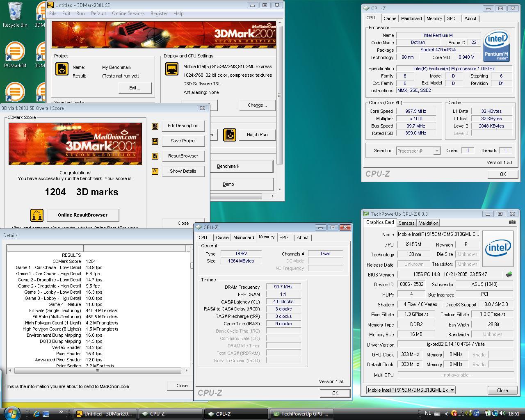This screenshot has width=525, height=420.
Task: Click the NL language indicator in taskbar
Action: pos(428,413)
